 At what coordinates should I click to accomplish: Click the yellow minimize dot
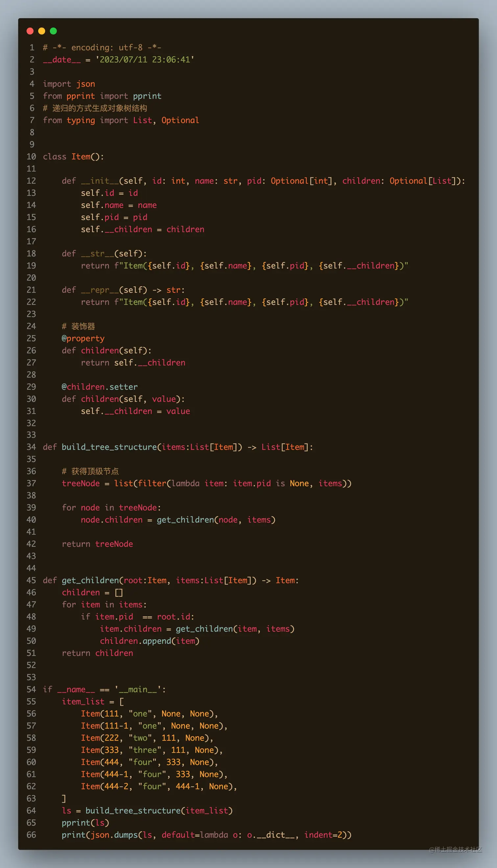(42, 31)
